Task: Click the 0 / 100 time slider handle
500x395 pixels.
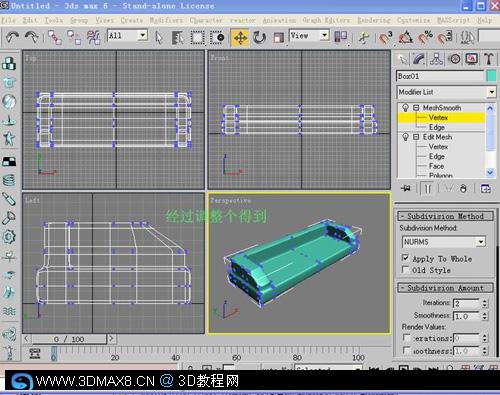Action: click(69, 339)
